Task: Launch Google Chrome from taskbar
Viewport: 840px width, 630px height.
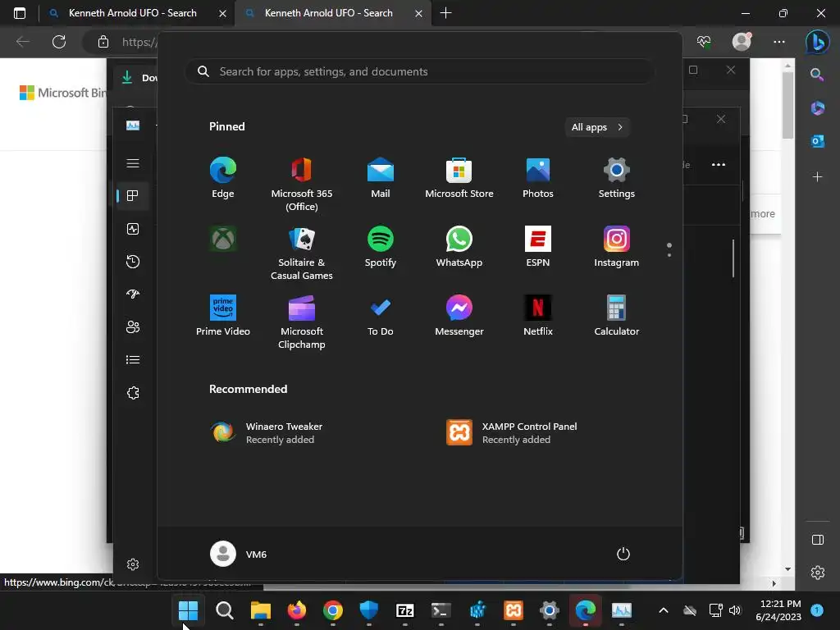Action: pyautogui.click(x=333, y=609)
